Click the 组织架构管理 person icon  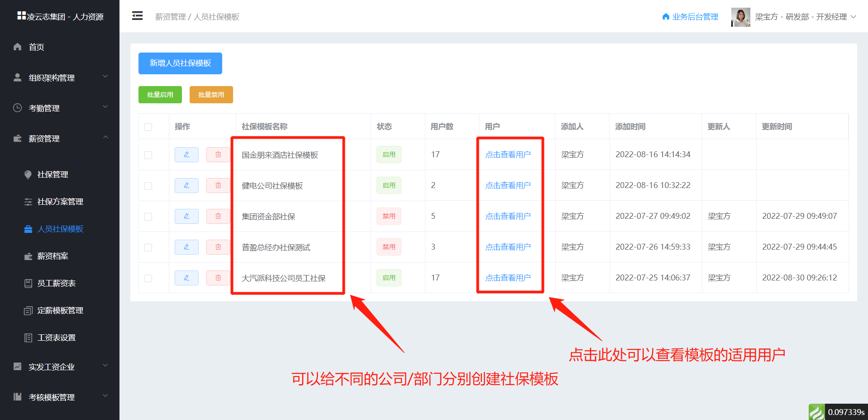point(17,77)
